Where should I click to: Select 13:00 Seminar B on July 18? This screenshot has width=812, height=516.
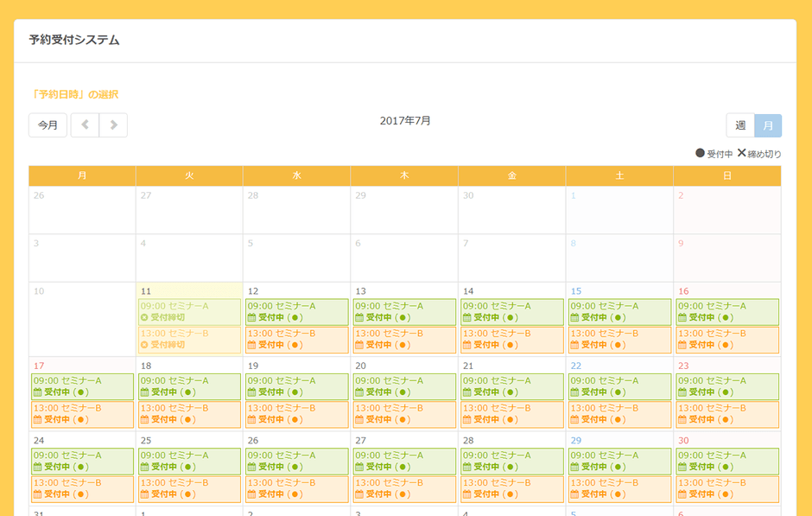point(189,414)
